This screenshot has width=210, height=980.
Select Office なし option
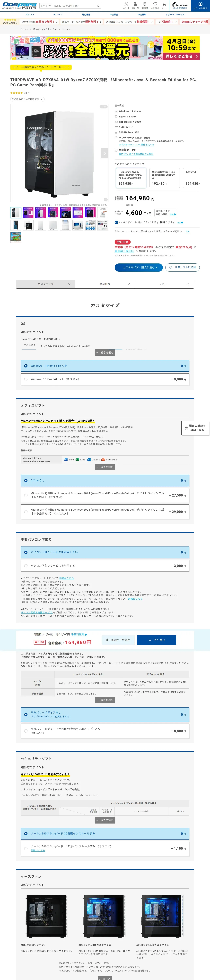coord(105,481)
